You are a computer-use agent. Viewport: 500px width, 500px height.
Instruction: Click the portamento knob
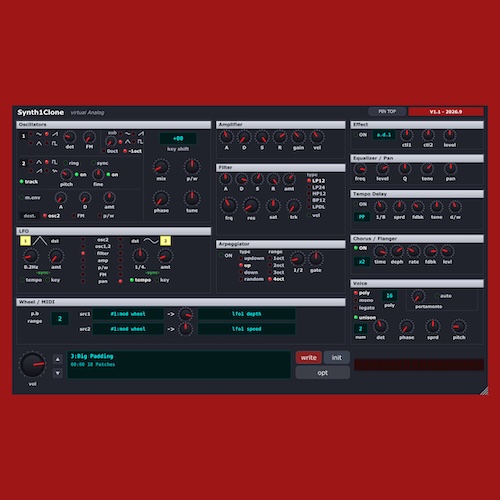418,296
